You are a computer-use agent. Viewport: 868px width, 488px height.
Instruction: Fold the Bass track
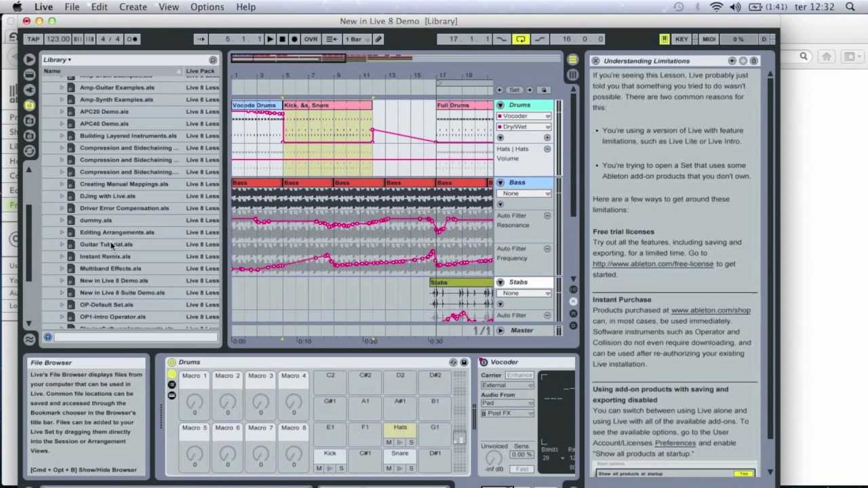500,182
